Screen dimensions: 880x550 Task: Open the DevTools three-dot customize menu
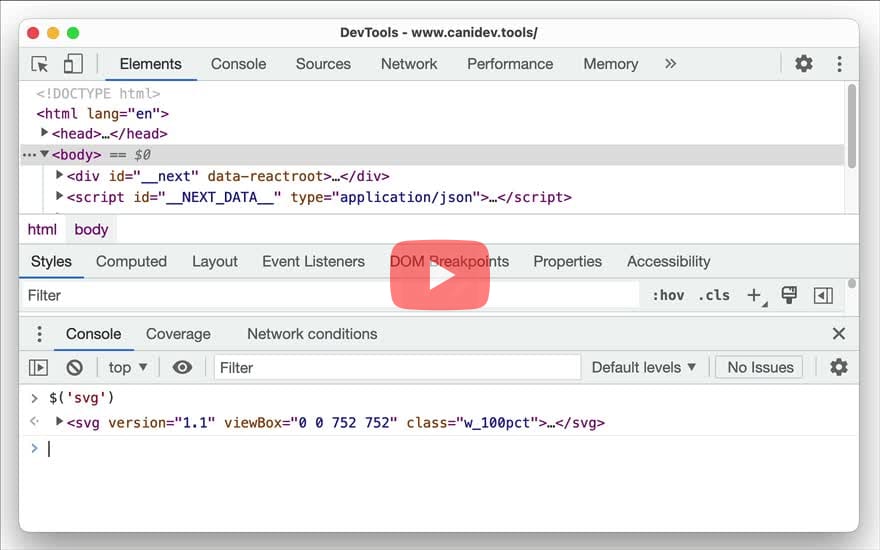tap(840, 63)
